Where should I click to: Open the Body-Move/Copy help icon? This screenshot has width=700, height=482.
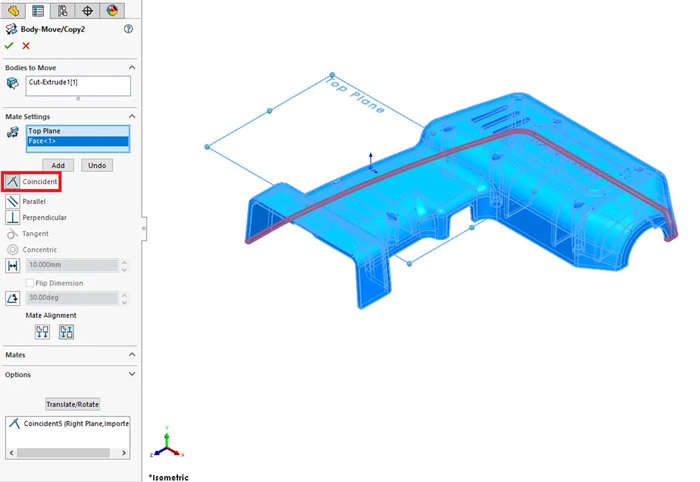(x=128, y=29)
